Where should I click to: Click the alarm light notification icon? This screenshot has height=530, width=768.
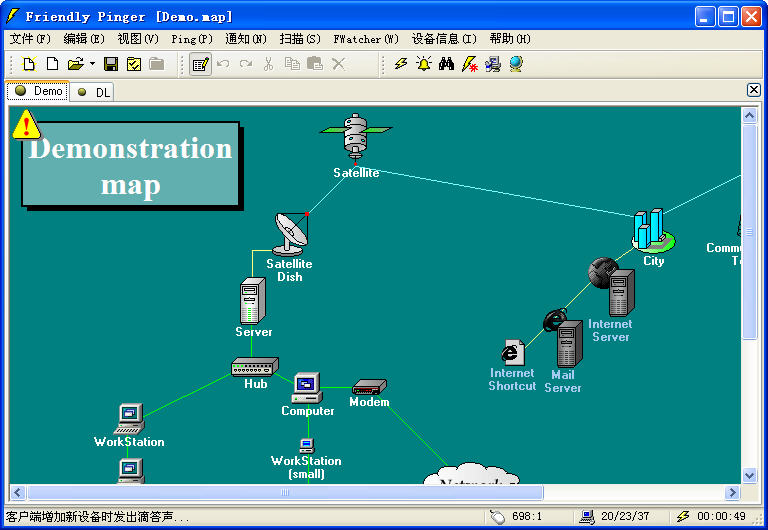coord(424,64)
